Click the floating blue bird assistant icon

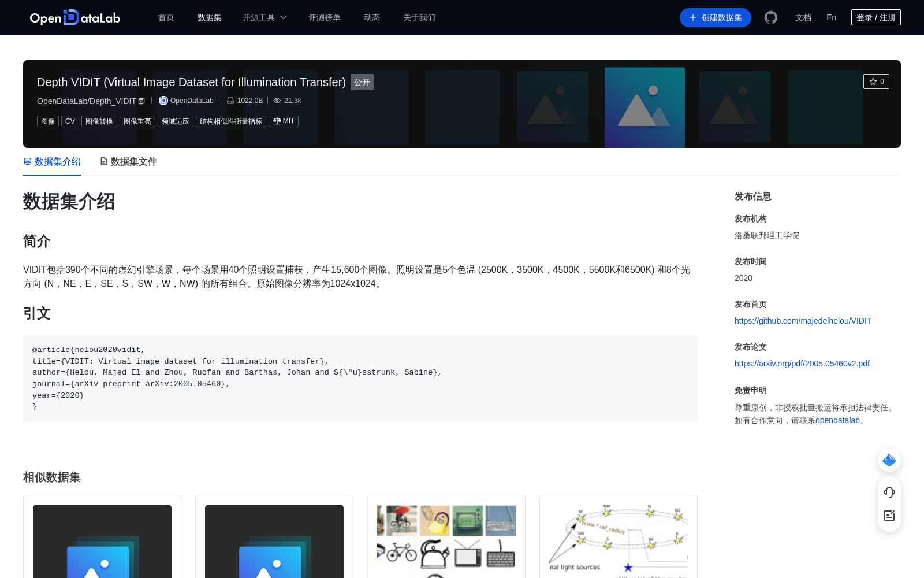(x=889, y=460)
